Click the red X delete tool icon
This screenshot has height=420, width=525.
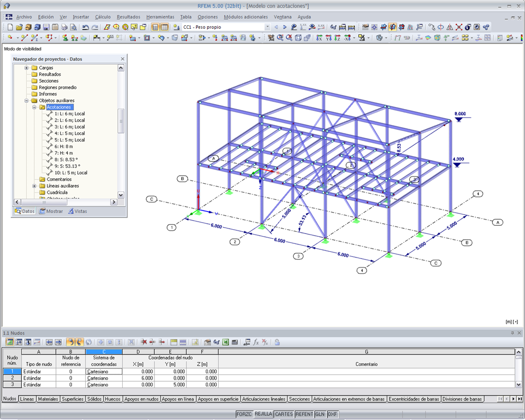click(x=459, y=27)
